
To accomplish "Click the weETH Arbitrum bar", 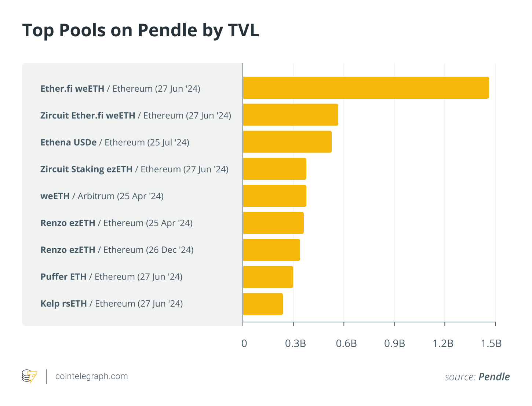I will 274,196.
